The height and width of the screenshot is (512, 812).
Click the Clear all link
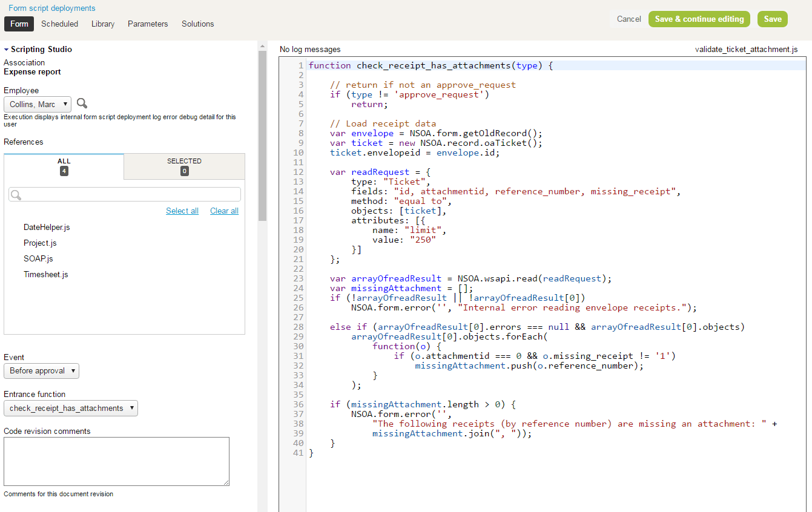click(224, 211)
